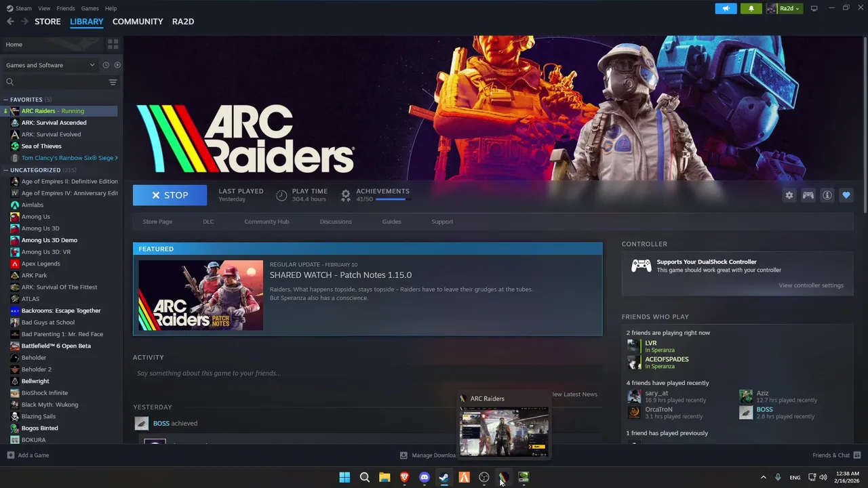Click the Play Time clock icon
Image resolution: width=868 pixels, height=488 pixels.
[281, 195]
